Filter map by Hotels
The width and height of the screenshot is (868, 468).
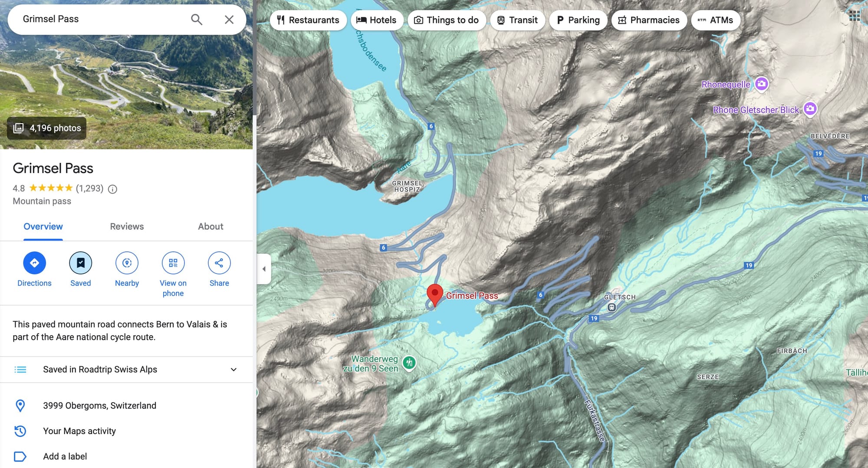[x=377, y=20]
